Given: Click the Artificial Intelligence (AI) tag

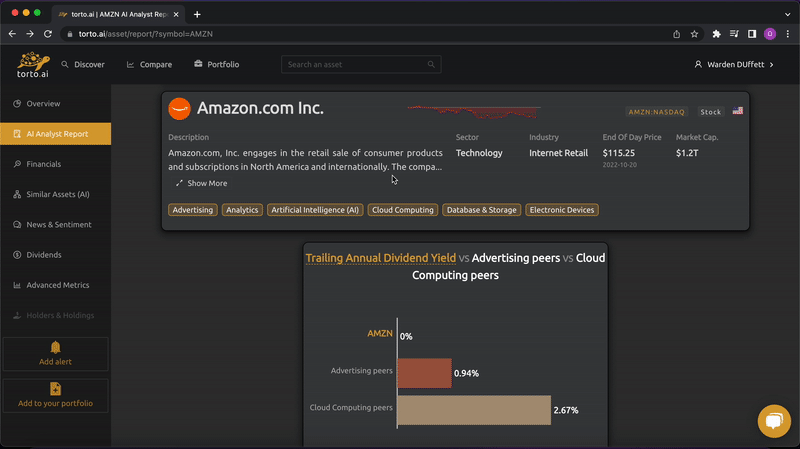Looking at the screenshot, I should pyautogui.click(x=315, y=210).
